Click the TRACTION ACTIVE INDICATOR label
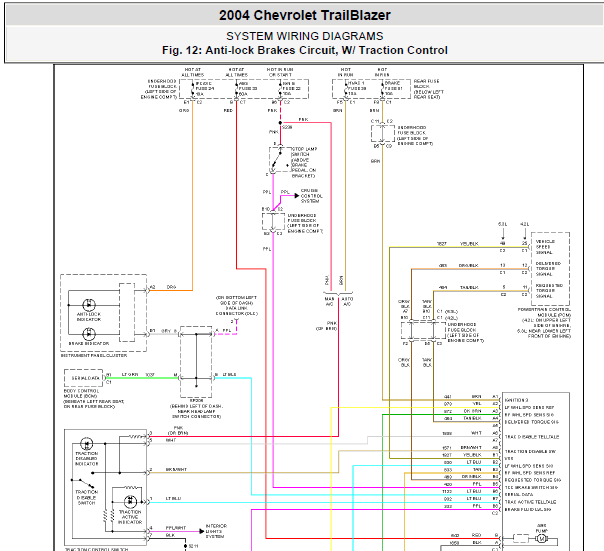 130,517
